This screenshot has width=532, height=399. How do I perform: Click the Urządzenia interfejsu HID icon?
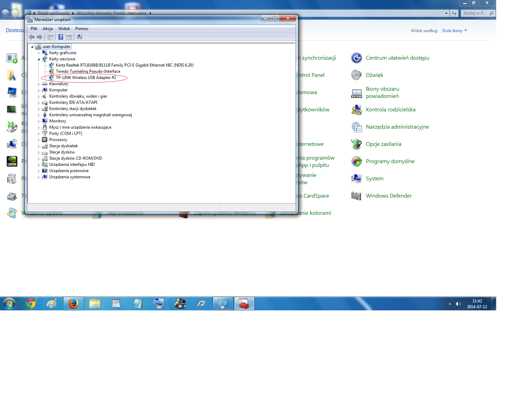[44, 164]
